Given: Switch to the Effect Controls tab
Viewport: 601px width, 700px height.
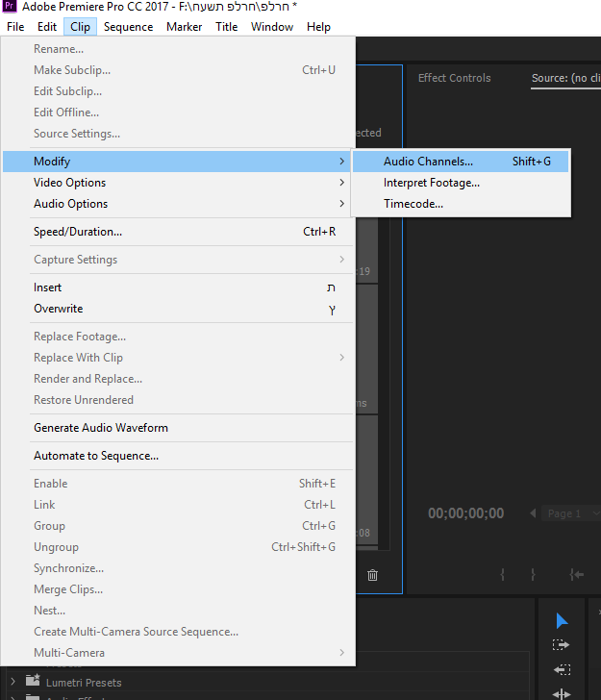Looking at the screenshot, I should coord(454,78).
